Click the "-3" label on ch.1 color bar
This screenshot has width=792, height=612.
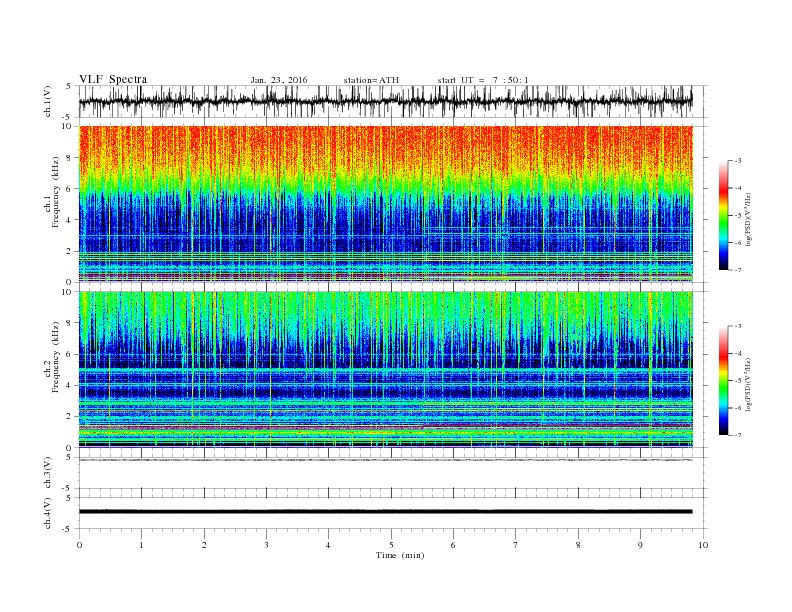[738, 161]
